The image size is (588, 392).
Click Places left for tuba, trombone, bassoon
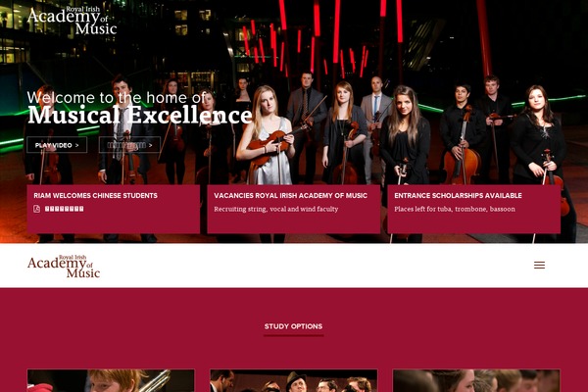[x=455, y=209]
